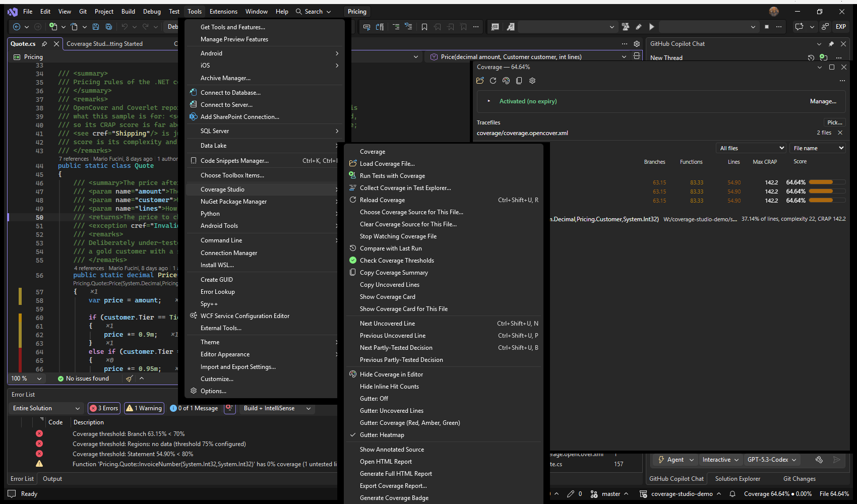The image size is (857, 504).
Task: Open the GPT-5.3-Codex model dropdown
Action: click(772, 460)
